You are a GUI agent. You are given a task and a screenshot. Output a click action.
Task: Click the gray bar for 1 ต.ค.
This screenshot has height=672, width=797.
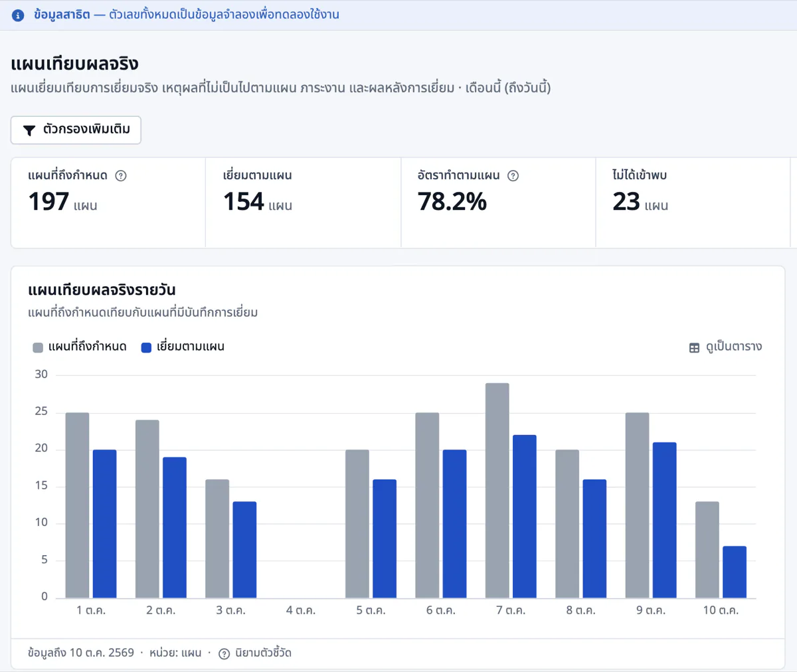tap(77, 505)
